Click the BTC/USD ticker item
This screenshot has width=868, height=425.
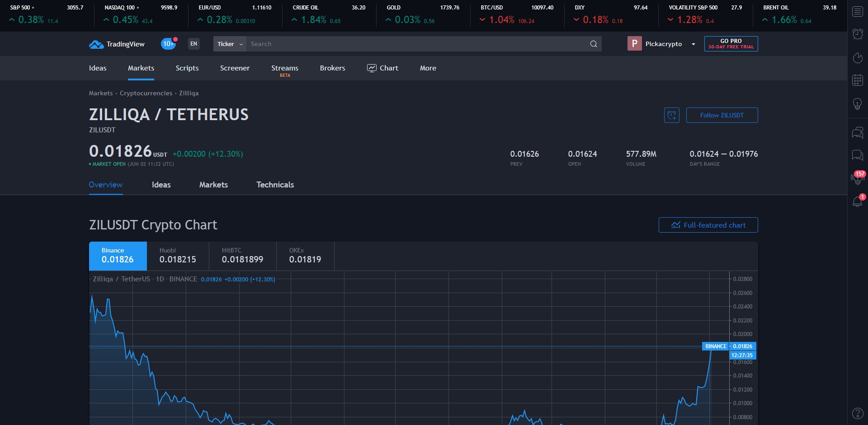pos(517,14)
